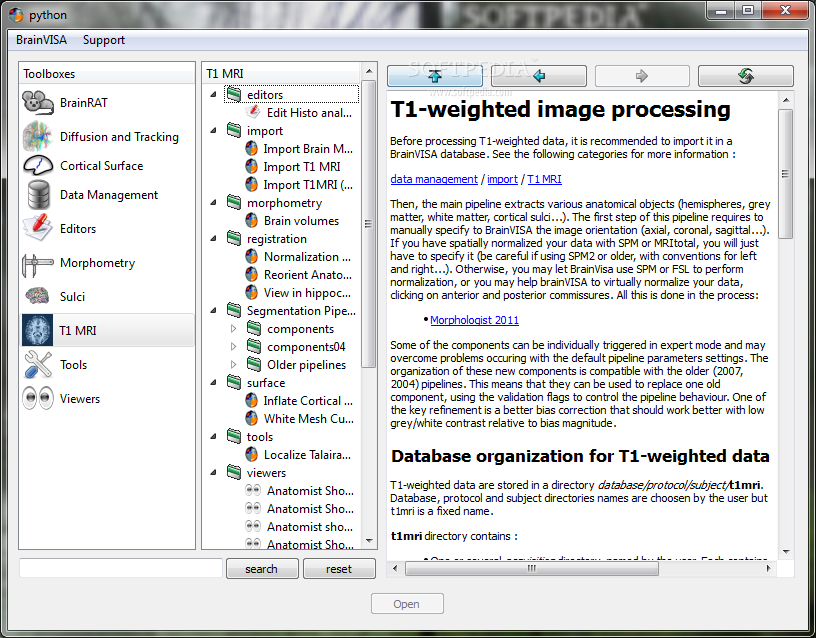The width and height of the screenshot is (816, 638).
Task: Collapse the tools tree category
Action: [x=214, y=437]
